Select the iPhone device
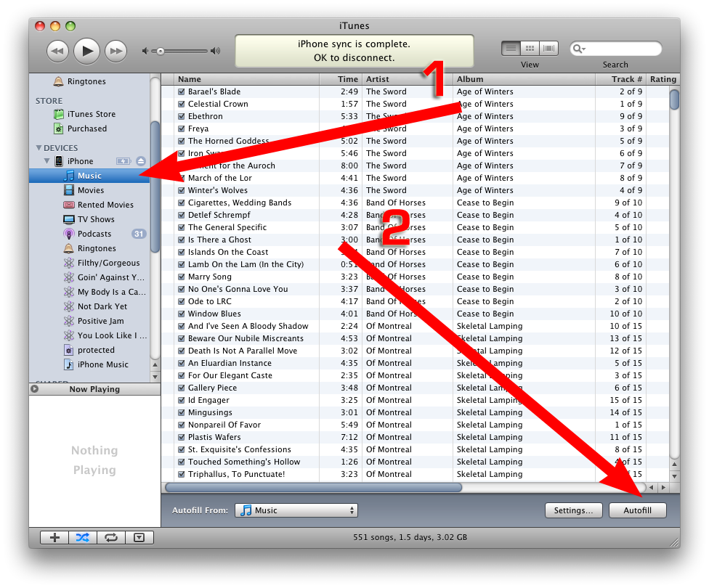The width and height of the screenshot is (709, 588). 80,161
